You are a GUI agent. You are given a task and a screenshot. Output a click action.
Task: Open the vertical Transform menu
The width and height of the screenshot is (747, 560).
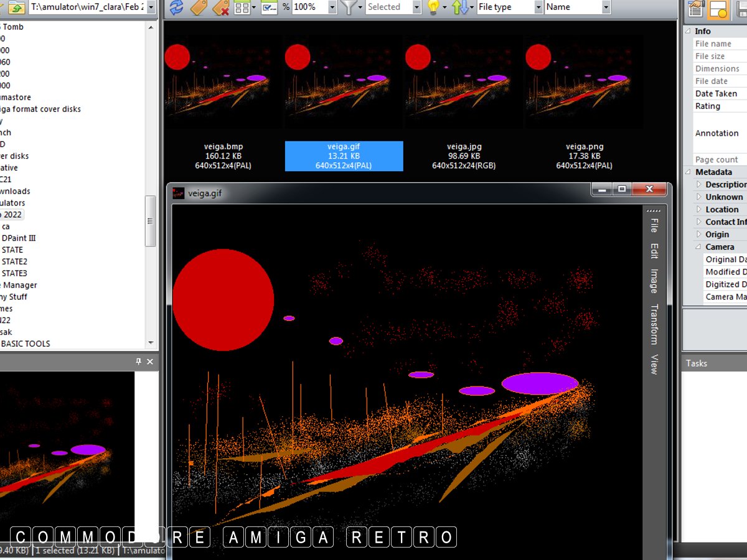(x=654, y=324)
